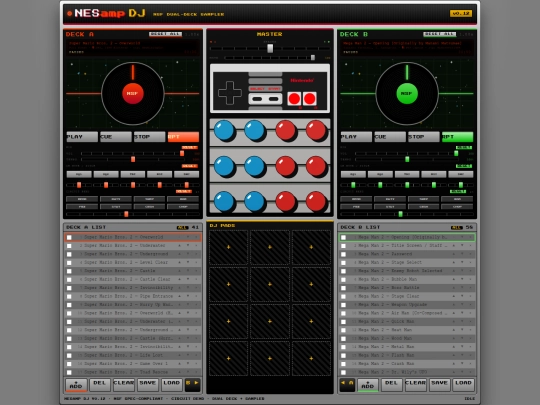The width and height of the screenshot is (540, 405).
Task: Check the box for the Game Over 1 track
Action: tap(69, 364)
